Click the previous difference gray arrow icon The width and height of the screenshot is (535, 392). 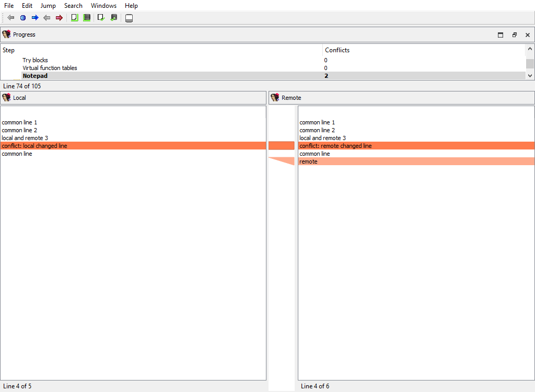[x=10, y=17]
